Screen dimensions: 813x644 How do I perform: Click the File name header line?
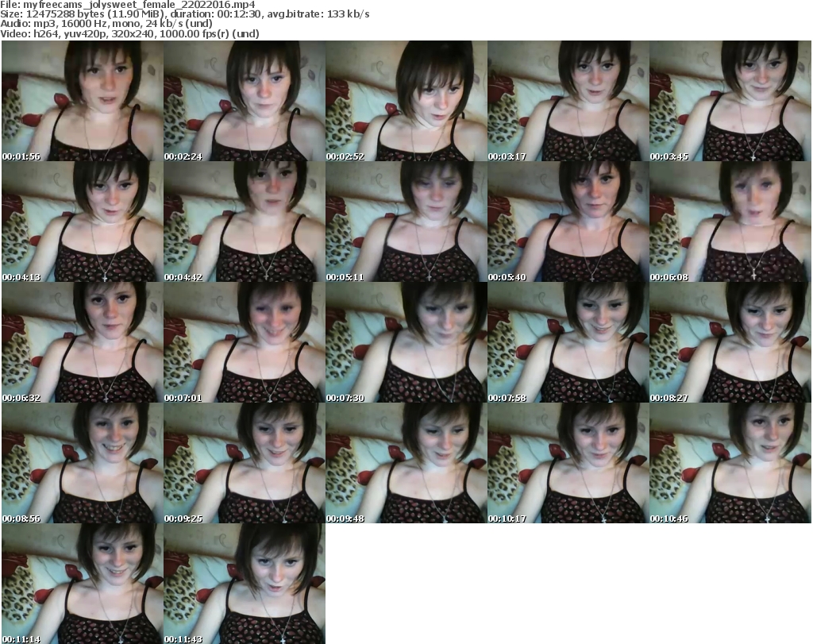128,5
